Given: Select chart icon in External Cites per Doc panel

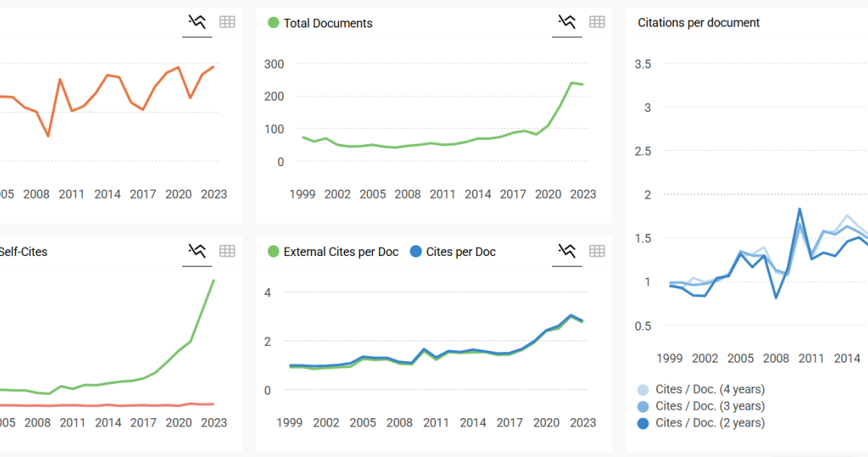Looking at the screenshot, I should [566, 251].
